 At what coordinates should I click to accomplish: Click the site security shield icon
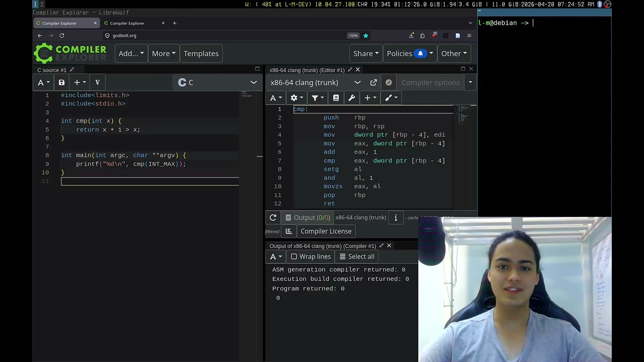point(107,36)
